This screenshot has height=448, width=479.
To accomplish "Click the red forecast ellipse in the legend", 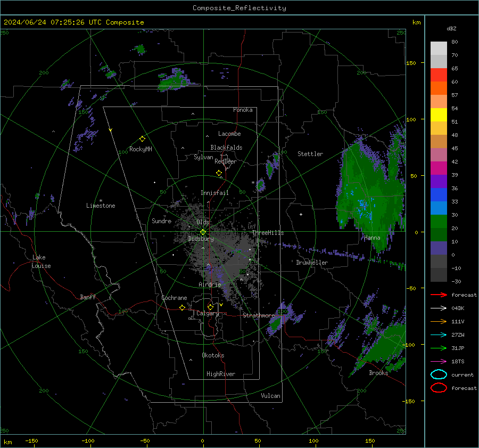I will (x=439, y=388).
